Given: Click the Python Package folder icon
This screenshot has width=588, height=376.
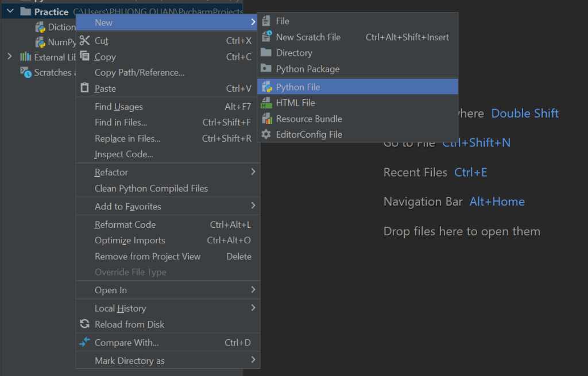Looking at the screenshot, I should (x=266, y=69).
